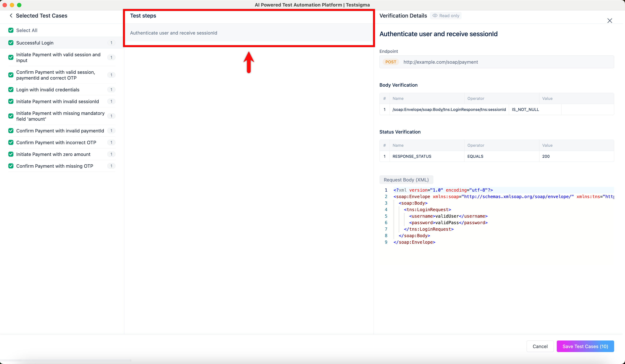The image size is (625, 364).
Task: Deselect Initiate Payment with zero amount checkbox
Action: point(11,154)
